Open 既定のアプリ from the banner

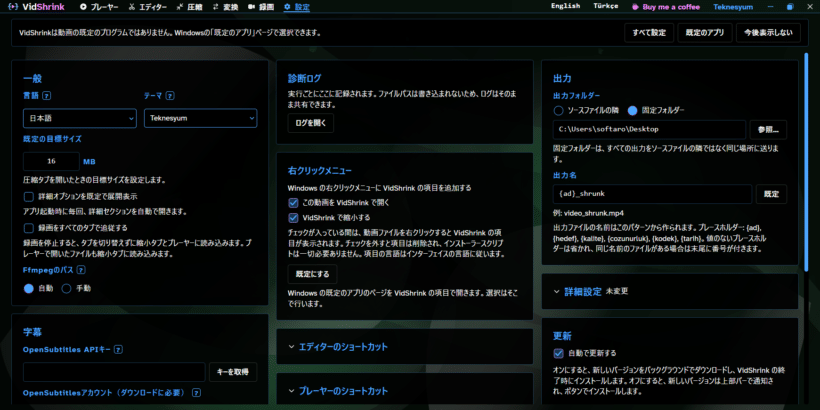click(705, 32)
